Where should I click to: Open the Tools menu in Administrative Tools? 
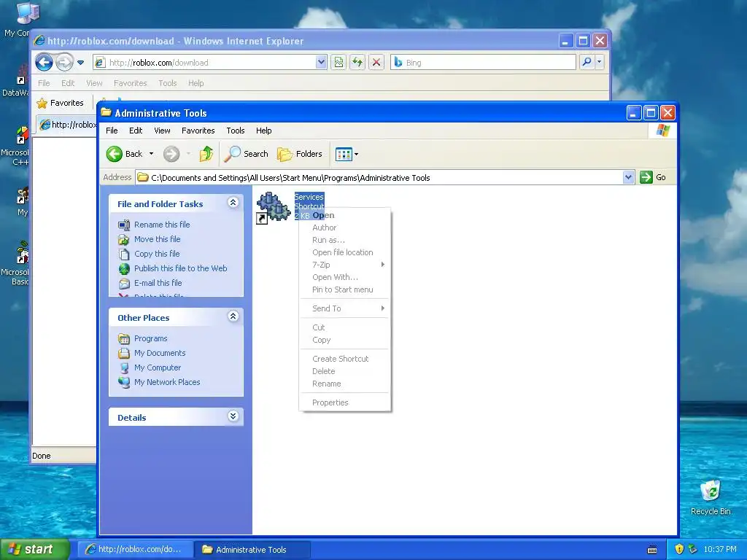click(x=236, y=131)
